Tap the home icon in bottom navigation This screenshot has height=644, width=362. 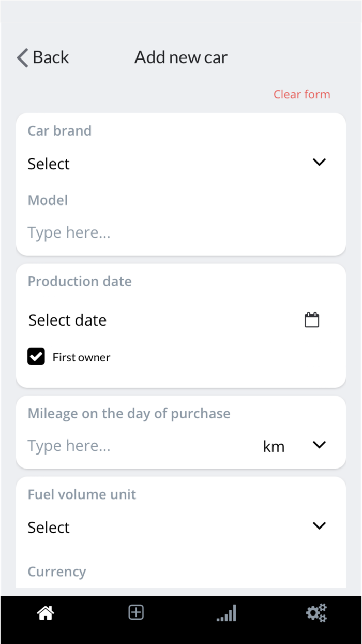tap(45, 612)
